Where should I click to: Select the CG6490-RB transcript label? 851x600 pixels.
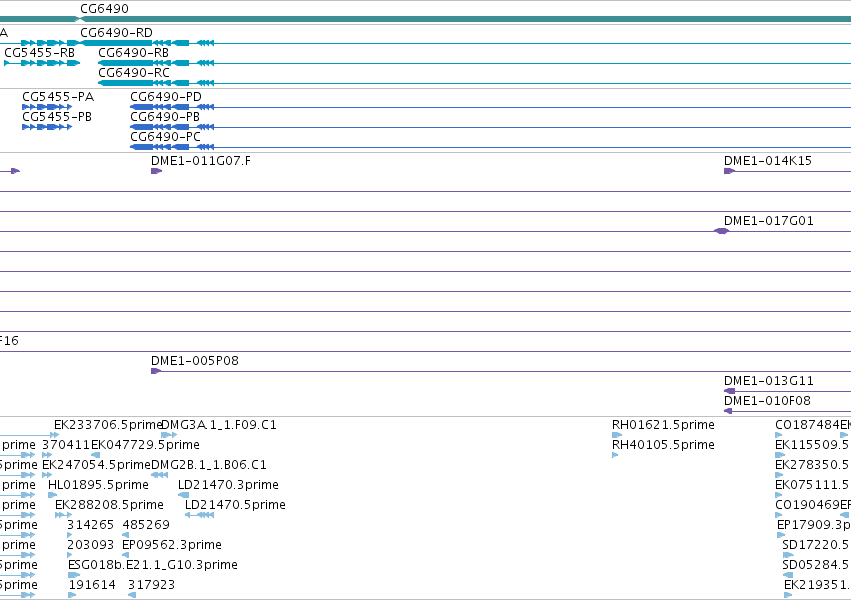[x=134, y=53]
